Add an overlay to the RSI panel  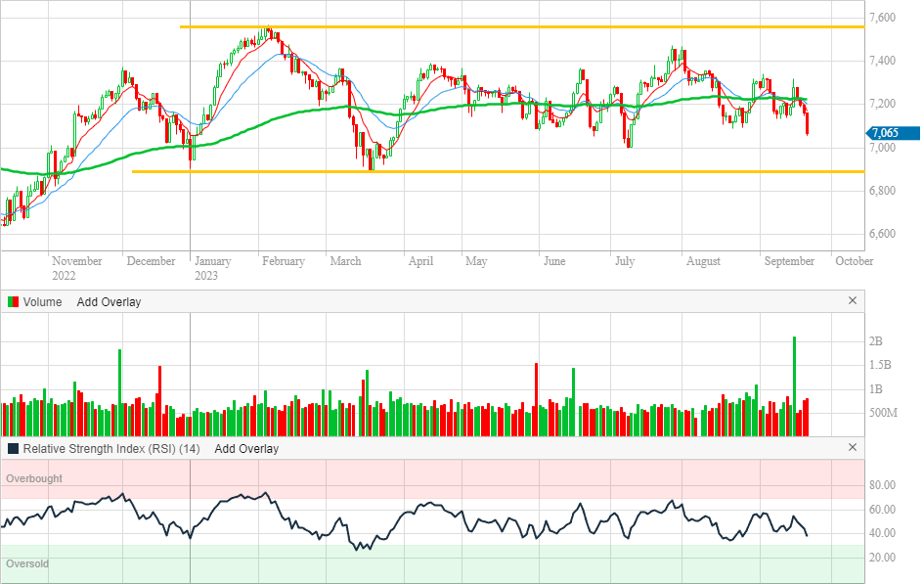coord(246,449)
